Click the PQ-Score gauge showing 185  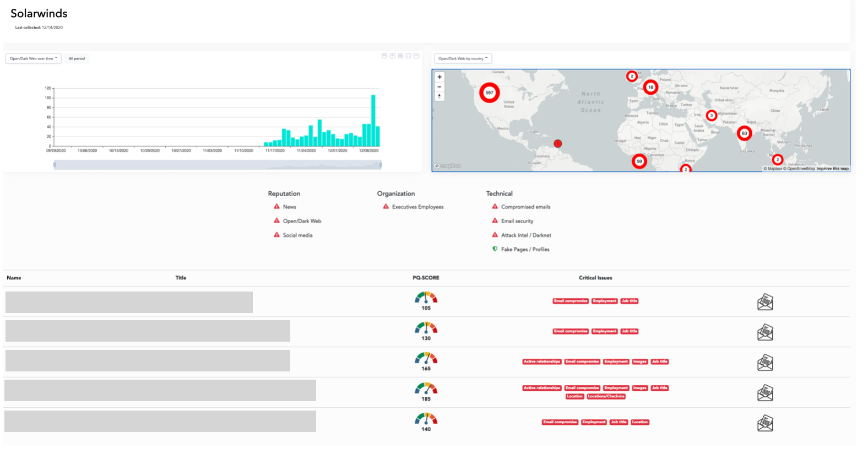click(x=426, y=389)
